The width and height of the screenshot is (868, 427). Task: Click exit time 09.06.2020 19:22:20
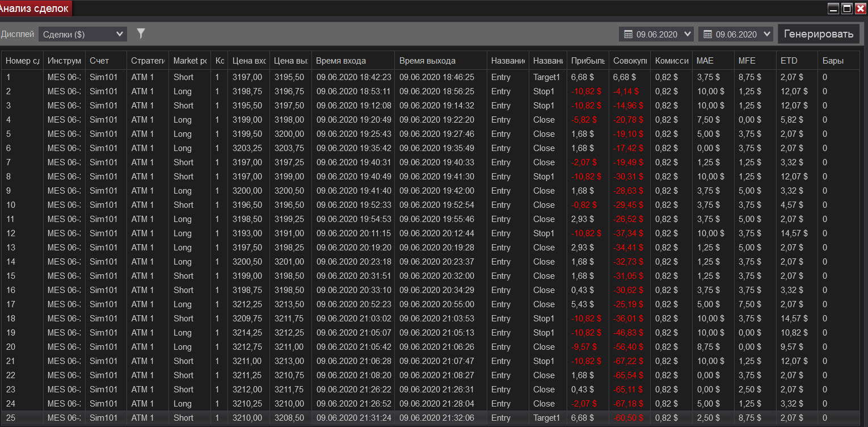tap(437, 120)
